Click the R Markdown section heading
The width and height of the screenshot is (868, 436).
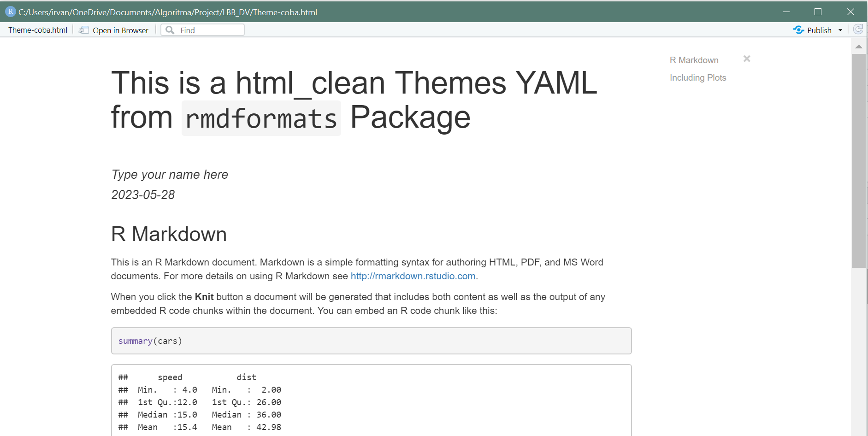coord(169,234)
